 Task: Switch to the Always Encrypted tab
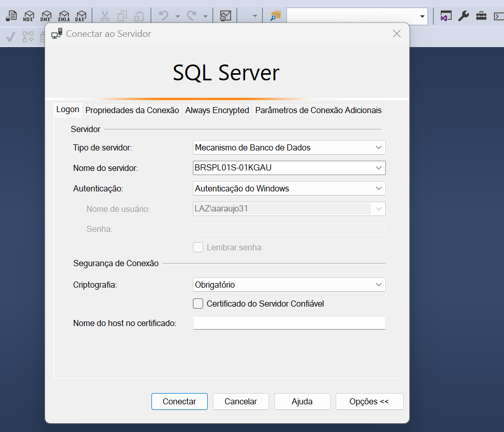(217, 110)
